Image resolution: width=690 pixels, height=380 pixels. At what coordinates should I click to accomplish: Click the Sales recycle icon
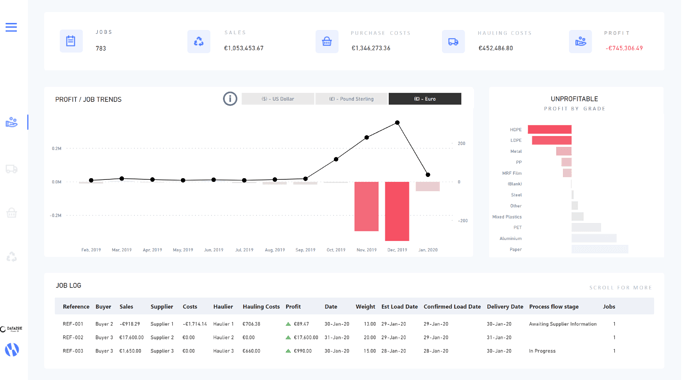[x=199, y=41]
